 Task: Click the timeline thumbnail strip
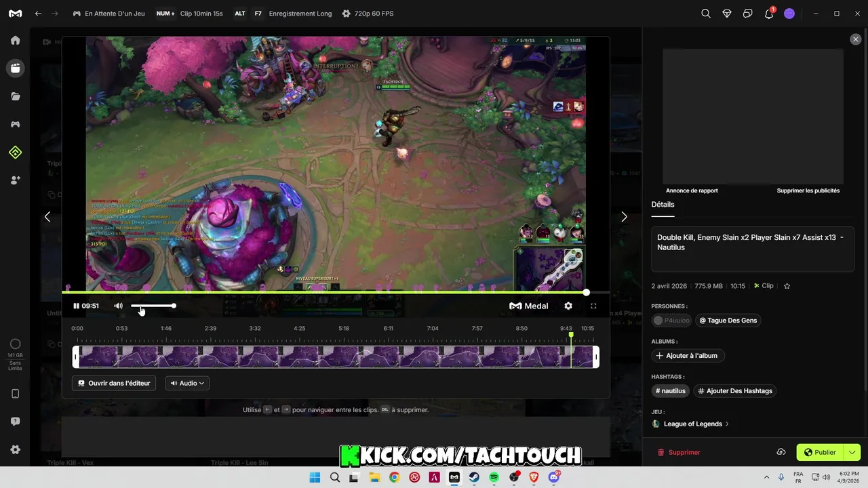click(x=336, y=357)
